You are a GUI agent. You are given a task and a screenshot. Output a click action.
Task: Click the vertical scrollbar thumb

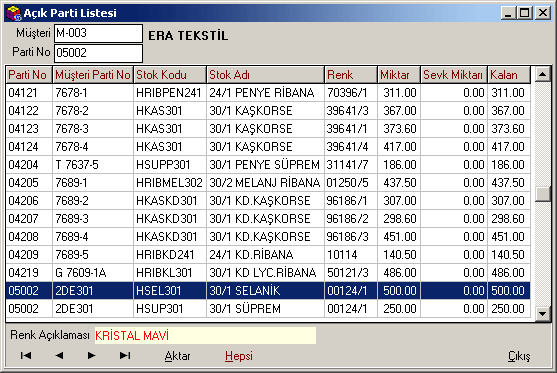542,194
